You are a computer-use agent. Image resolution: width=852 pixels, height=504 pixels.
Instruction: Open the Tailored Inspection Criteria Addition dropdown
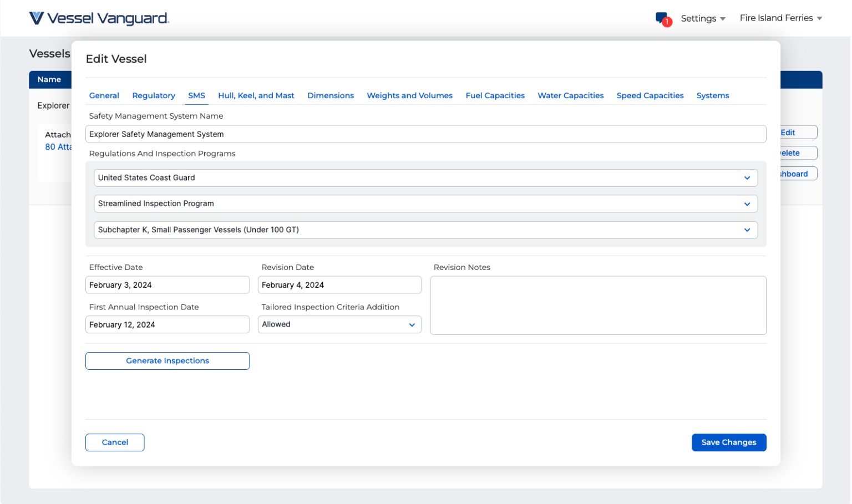tap(339, 324)
